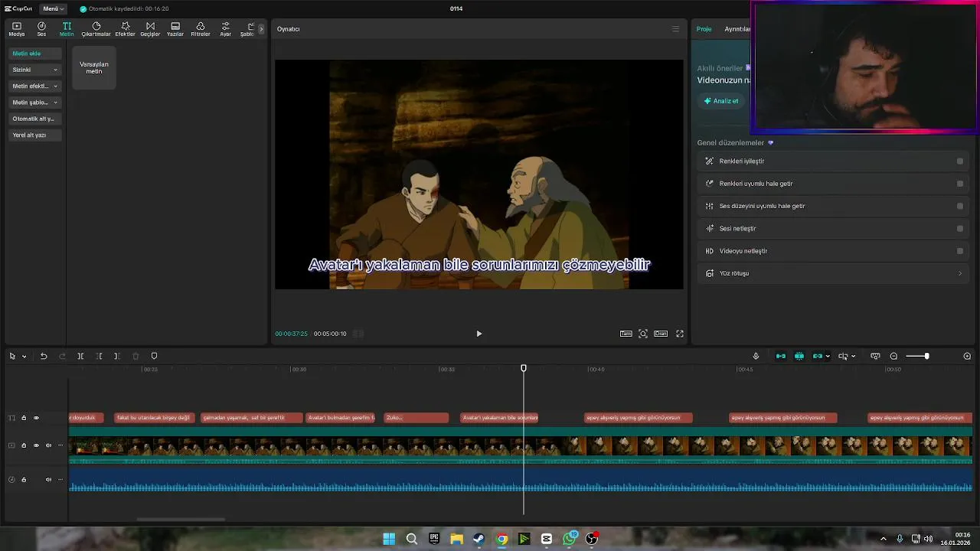
Task: Click the timeline zoom-in plus icon
Action: [x=967, y=356]
